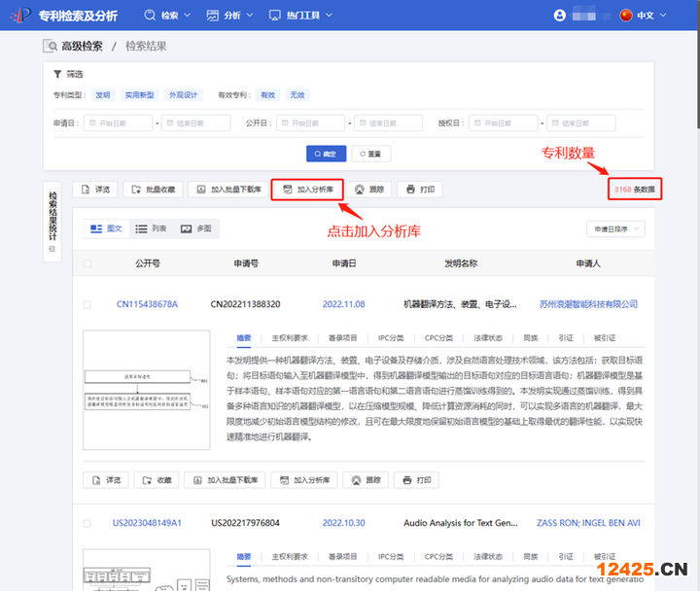700x591 pixels.
Task: Click the top toolbar 跟踪 track button
Action: (x=367, y=190)
